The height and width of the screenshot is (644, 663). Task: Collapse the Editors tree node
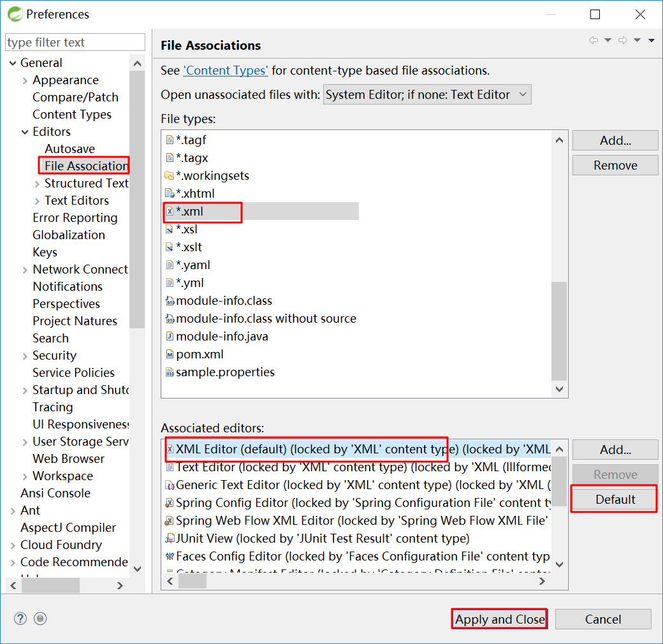pyautogui.click(x=25, y=132)
